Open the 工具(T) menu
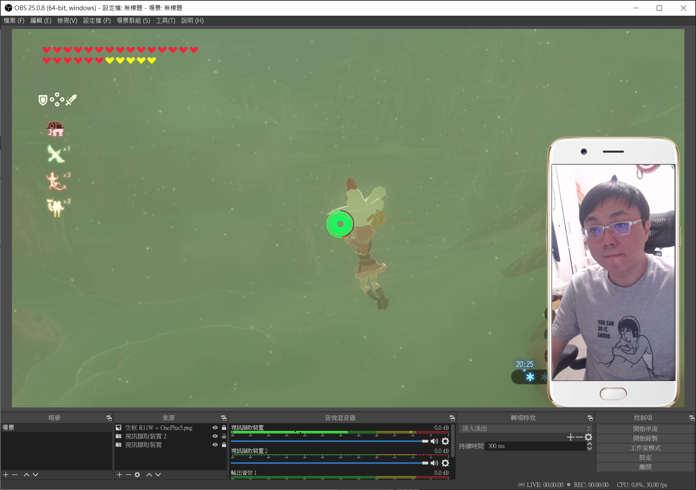The height and width of the screenshot is (490, 696). coord(165,20)
